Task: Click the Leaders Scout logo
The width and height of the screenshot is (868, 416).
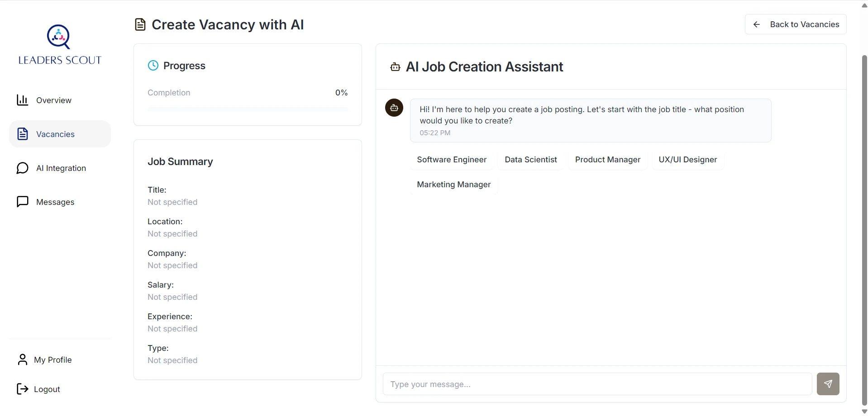Action: click(59, 45)
